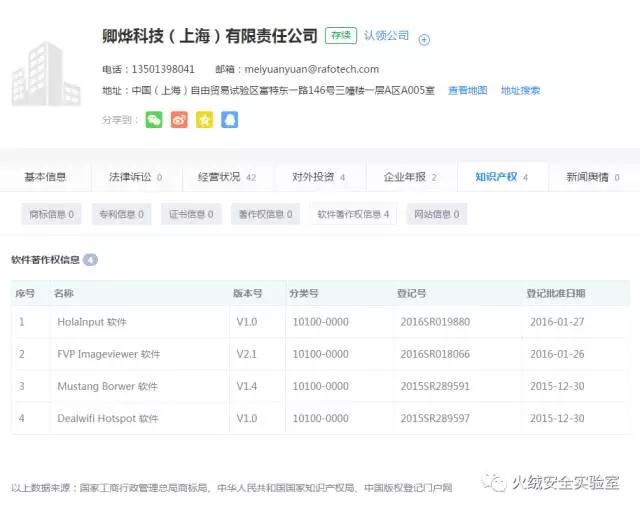Click the date 2016-01-26
The image size is (640, 511).
pos(557,354)
